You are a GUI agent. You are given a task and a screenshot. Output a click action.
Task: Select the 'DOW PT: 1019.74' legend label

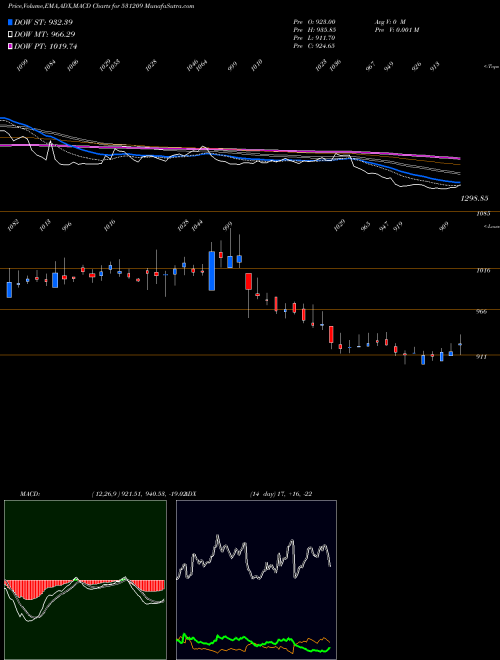point(45,46)
